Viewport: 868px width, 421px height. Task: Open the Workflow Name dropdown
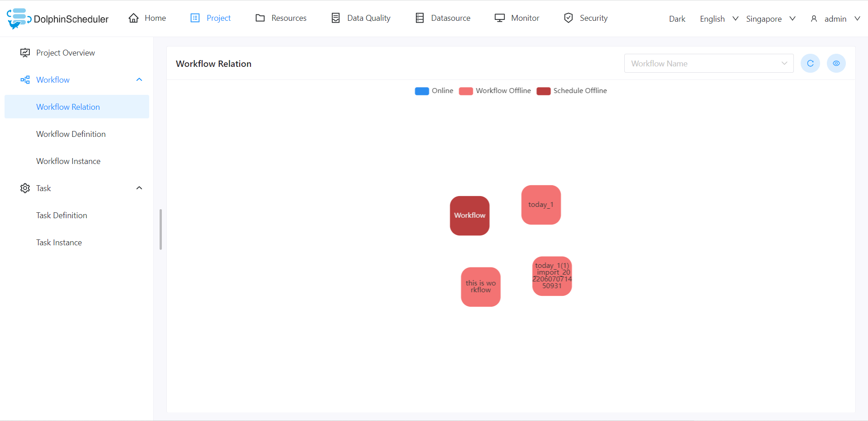708,63
